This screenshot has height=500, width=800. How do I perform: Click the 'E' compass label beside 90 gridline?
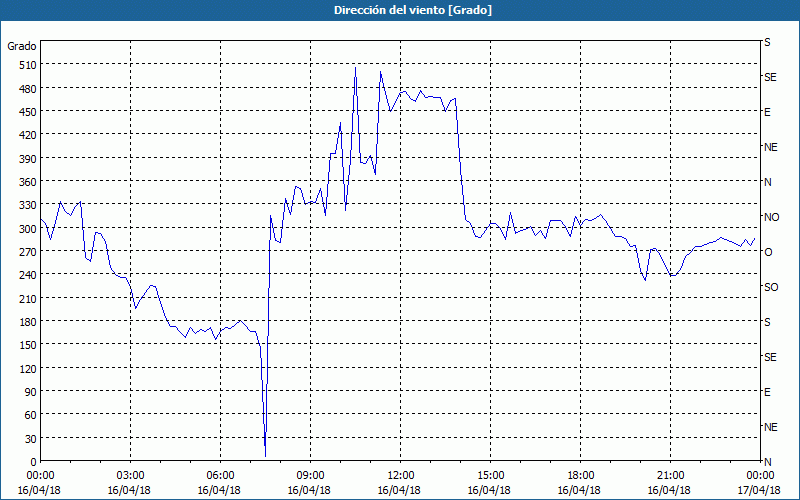[767, 392]
